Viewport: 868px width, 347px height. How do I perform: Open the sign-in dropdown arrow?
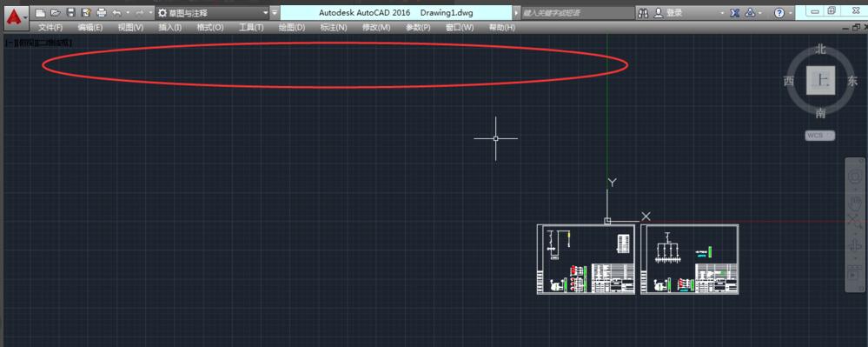click(722, 12)
